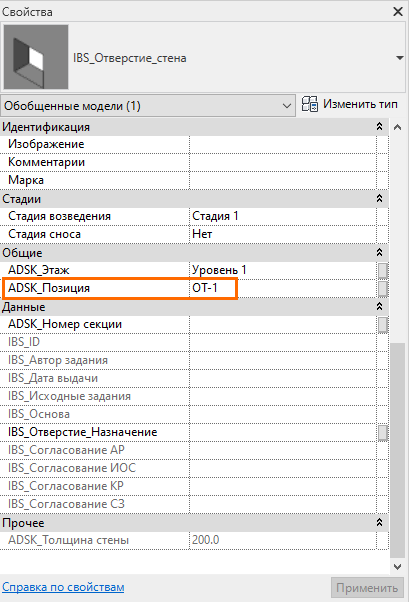Screen dimensions: 409x602
Task: Collapse the Стадии section chevron
Action: [379, 198]
